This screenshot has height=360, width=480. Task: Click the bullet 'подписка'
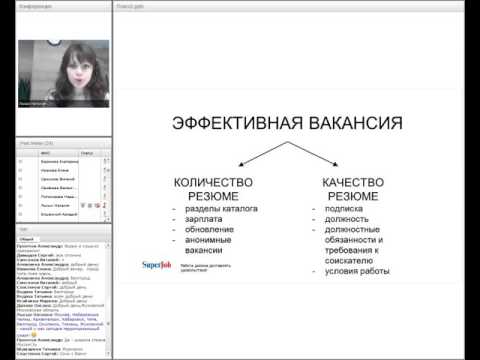point(344,209)
